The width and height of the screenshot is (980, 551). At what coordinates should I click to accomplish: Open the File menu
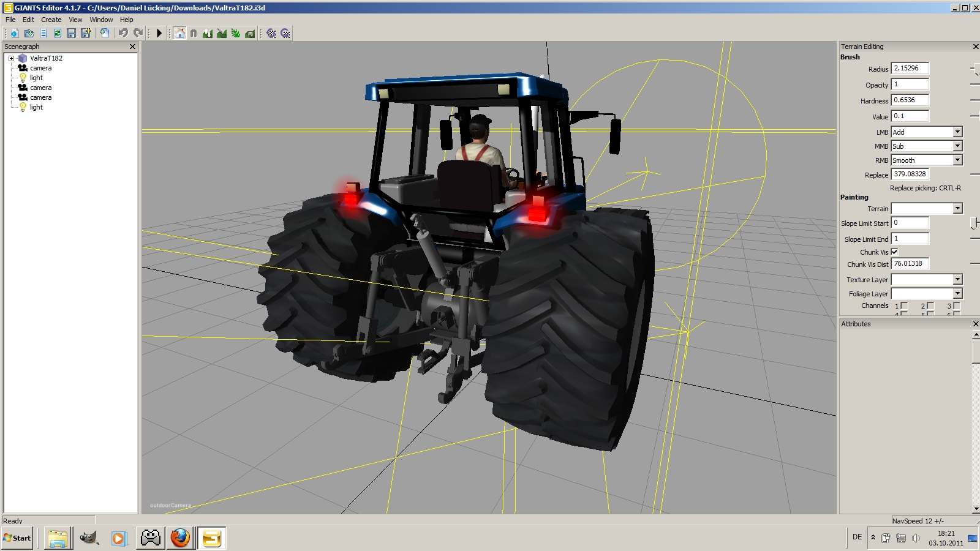point(10,20)
